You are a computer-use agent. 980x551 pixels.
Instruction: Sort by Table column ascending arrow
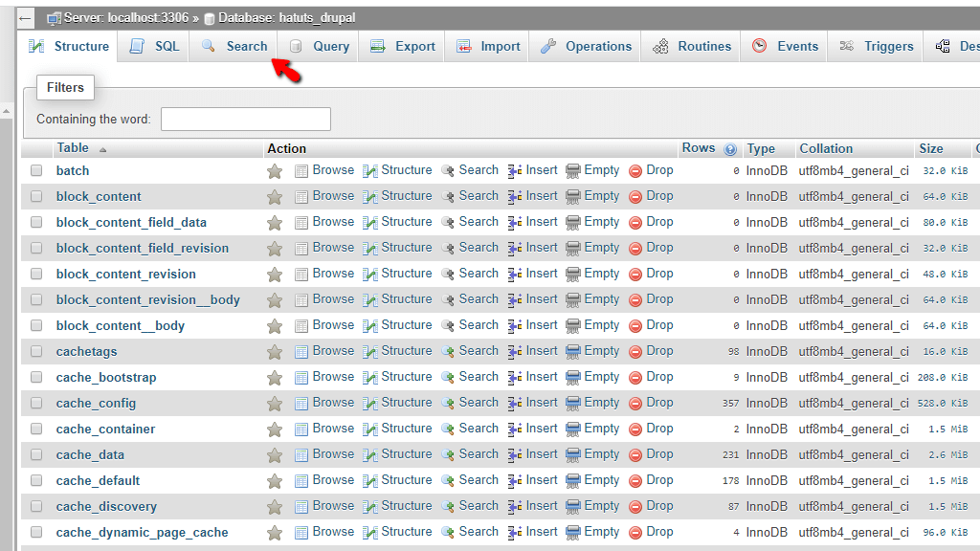[102, 150]
